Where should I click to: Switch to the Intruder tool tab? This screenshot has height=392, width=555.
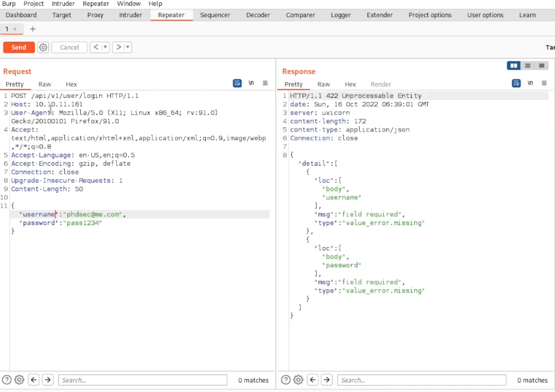tap(130, 15)
